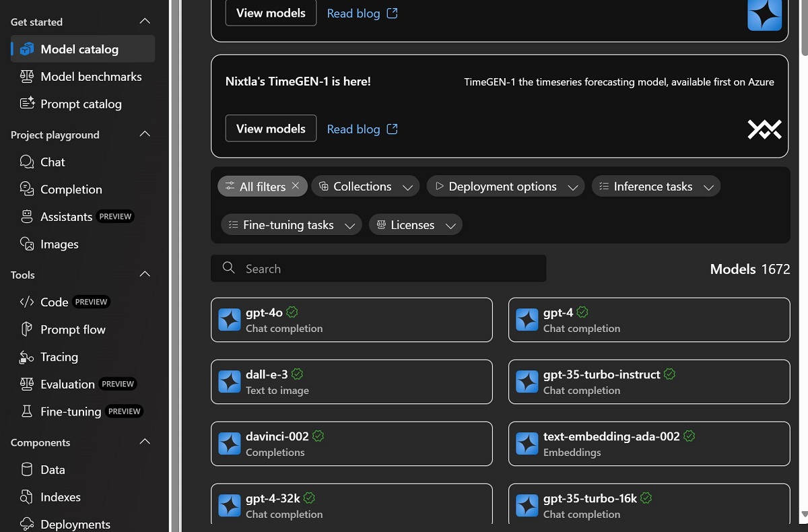Click the gpt-4-32k model icon

click(230, 506)
